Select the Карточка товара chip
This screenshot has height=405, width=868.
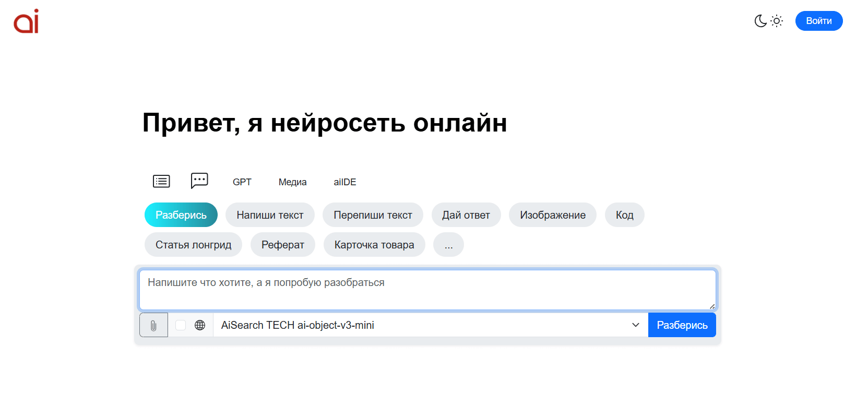(374, 245)
